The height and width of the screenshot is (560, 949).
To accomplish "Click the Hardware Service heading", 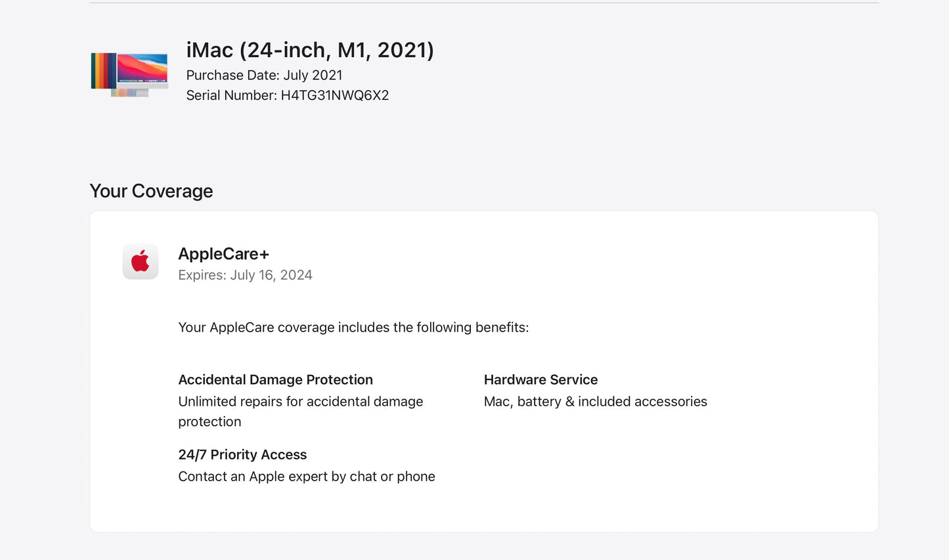I will (x=541, y=380).
